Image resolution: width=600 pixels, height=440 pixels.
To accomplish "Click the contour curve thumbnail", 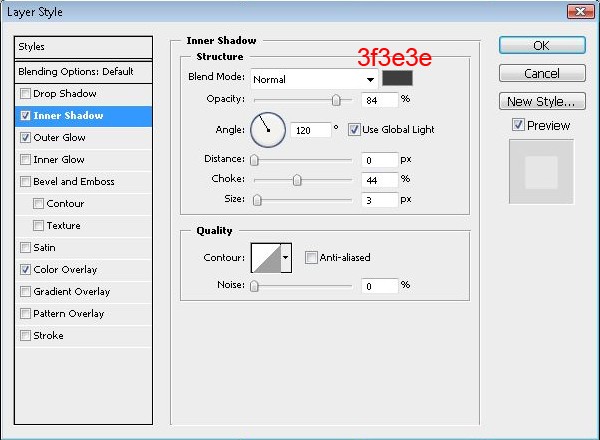I will [266, 257].
